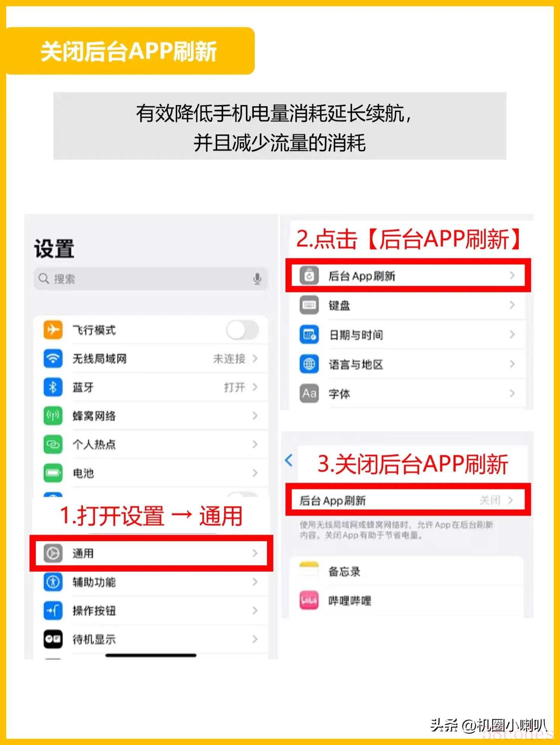Tap the green Cellular network icon
The height and width of the screenshot is (745, 560).
(53, 416)
